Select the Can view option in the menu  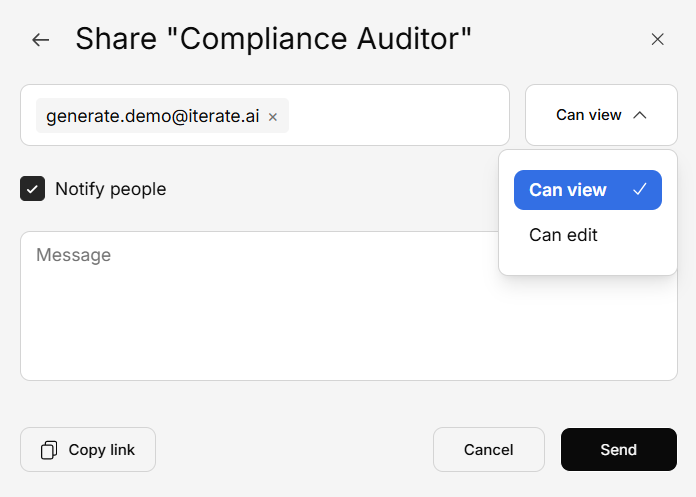tap(568, 190)
